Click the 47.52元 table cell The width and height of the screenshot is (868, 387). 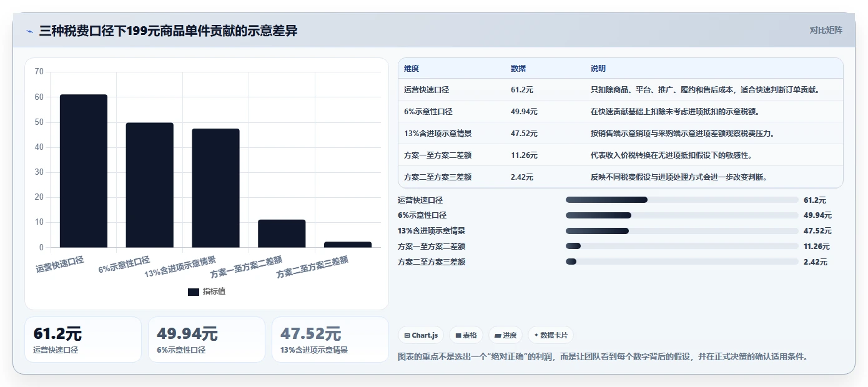(524, 134)
